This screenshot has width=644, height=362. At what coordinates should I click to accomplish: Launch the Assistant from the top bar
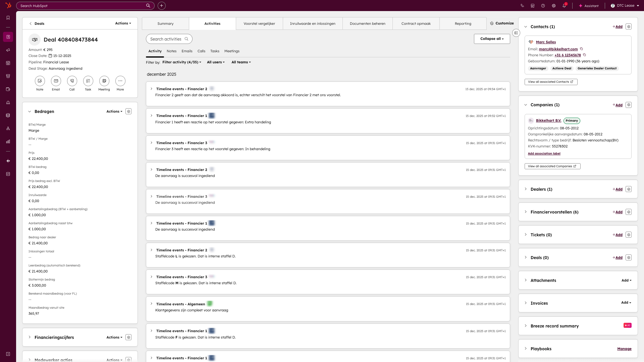tap(589, 6)
